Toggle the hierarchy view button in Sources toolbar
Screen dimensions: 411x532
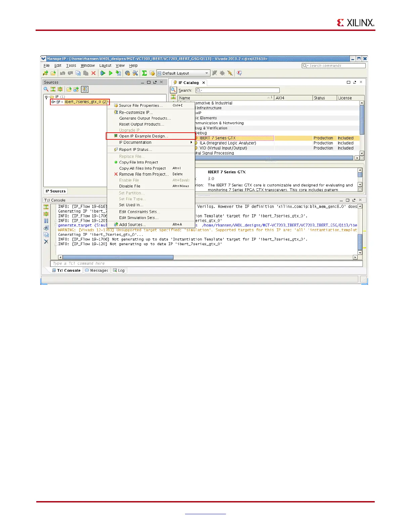85,89
